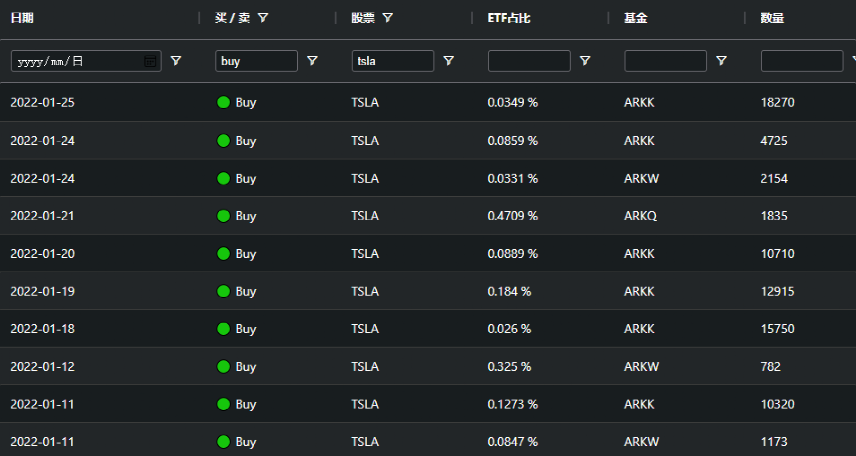
Task: Click green Buy indicator on 2022-01-12 row
Action: point(223,366)
